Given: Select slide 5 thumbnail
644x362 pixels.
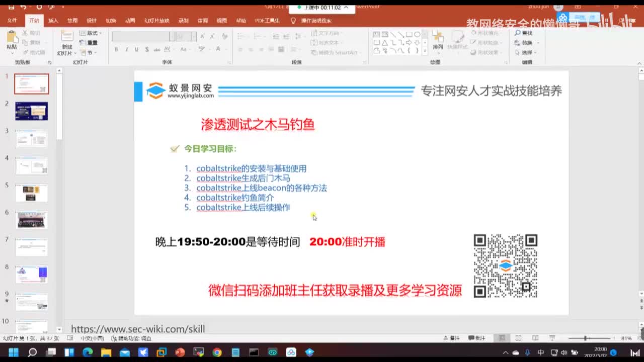Looking at the screenshot, I should point(31,193).
